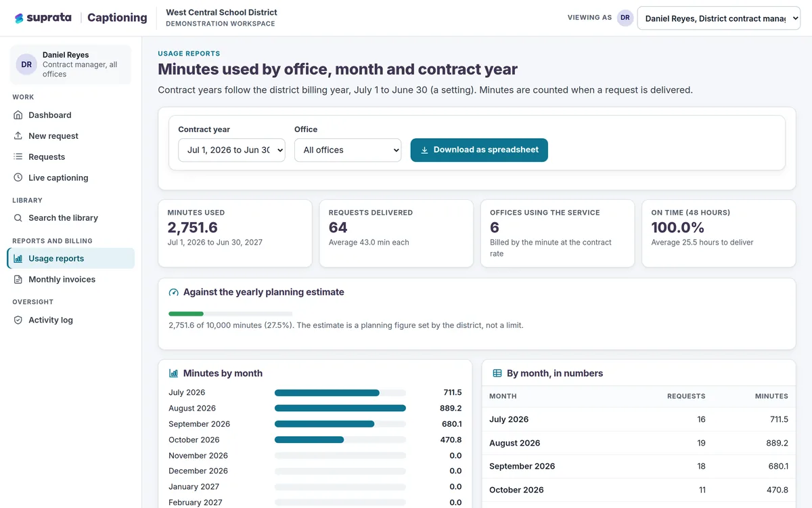
Task: Open New request page
Action: point(70,135)
